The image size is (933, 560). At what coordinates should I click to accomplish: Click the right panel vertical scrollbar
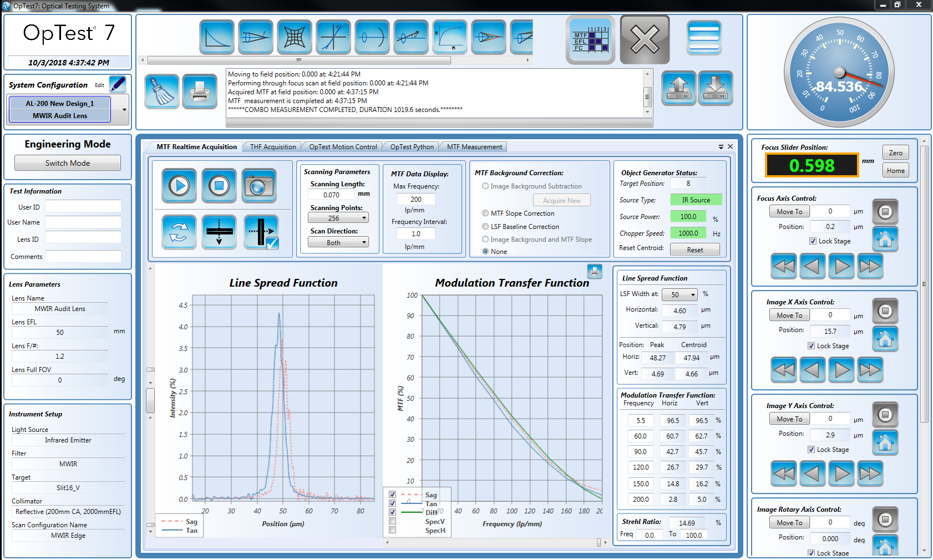pyautogui.click(x=924, y=284)
